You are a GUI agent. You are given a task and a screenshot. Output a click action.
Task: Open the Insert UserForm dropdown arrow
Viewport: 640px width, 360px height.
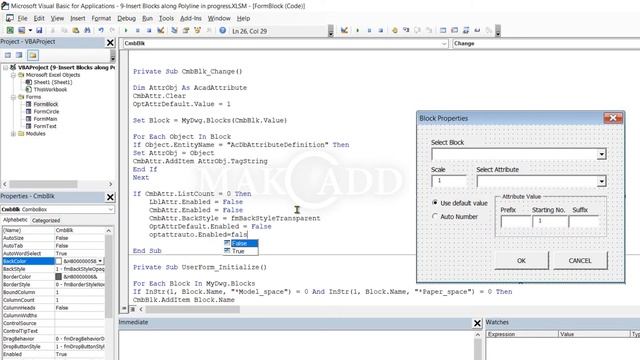point(30,30)
